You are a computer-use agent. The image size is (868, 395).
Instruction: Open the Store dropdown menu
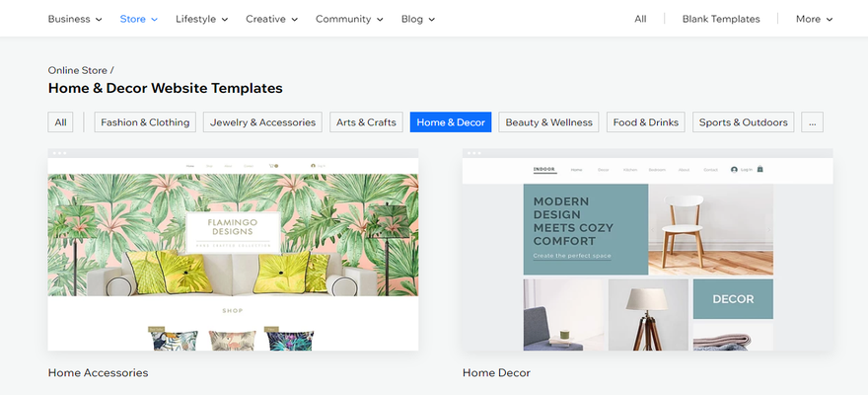[138, 19]
